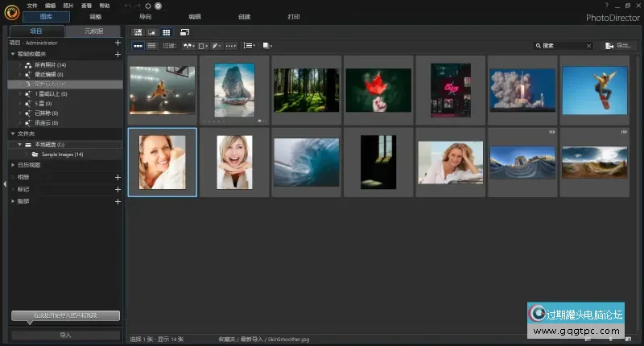The height and width of the screenshot is (346, 644).
Task: Clear the search field with X
Action: [x=588, y=46]
